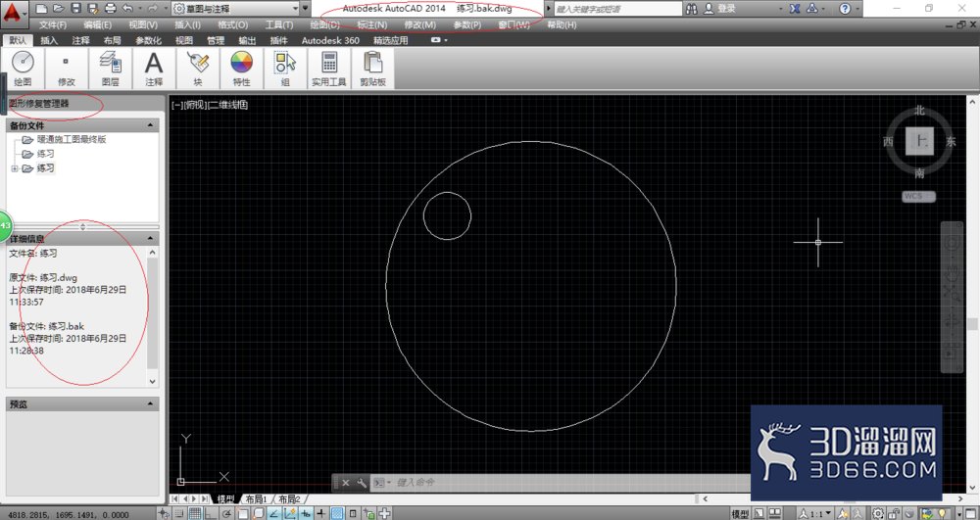980x520 pixels.
Task: Click the 二维线框 visual style label
Action: (x=228, y=105)
